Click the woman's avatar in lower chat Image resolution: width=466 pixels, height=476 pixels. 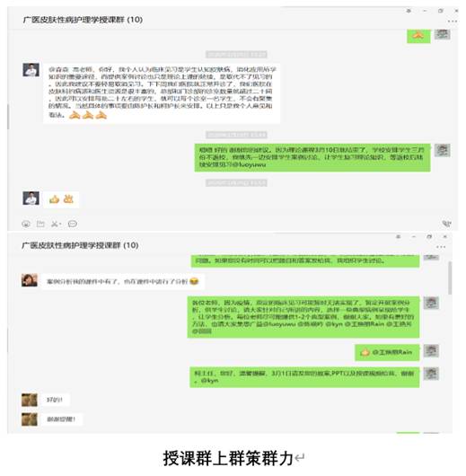30,280
